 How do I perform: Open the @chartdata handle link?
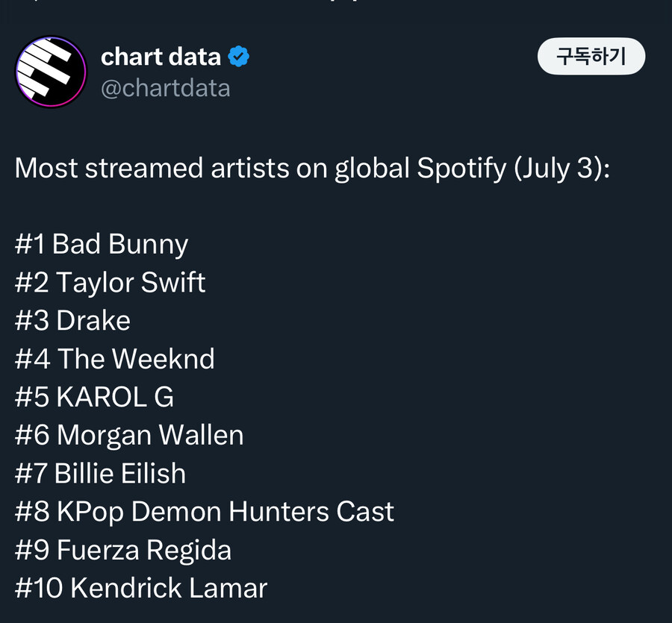(x=166, y=88)
